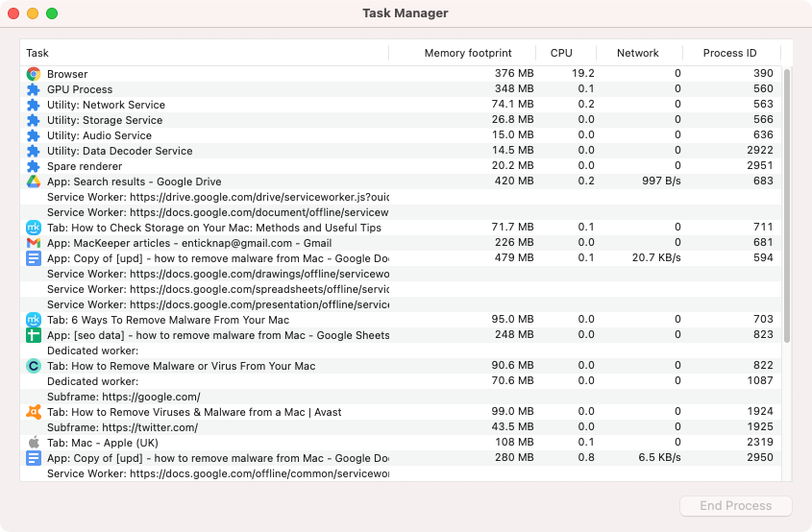Click the Gmail icon for MacKeeper articles
The height and width of the screenshot is (532, 812).
coord(33,243)
